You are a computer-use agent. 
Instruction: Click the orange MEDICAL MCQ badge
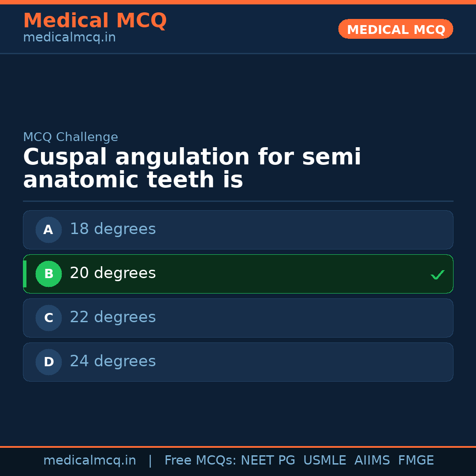[x=396, y=29]
